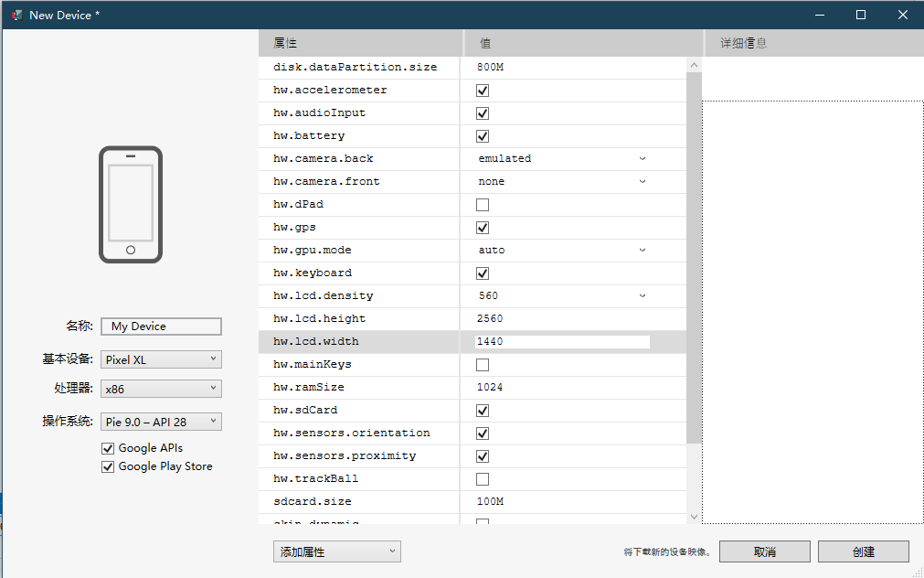Expand the hw.camera.back emulated dropdown
Viewport: 924px width, 578px height.
[x=561, y=159]
